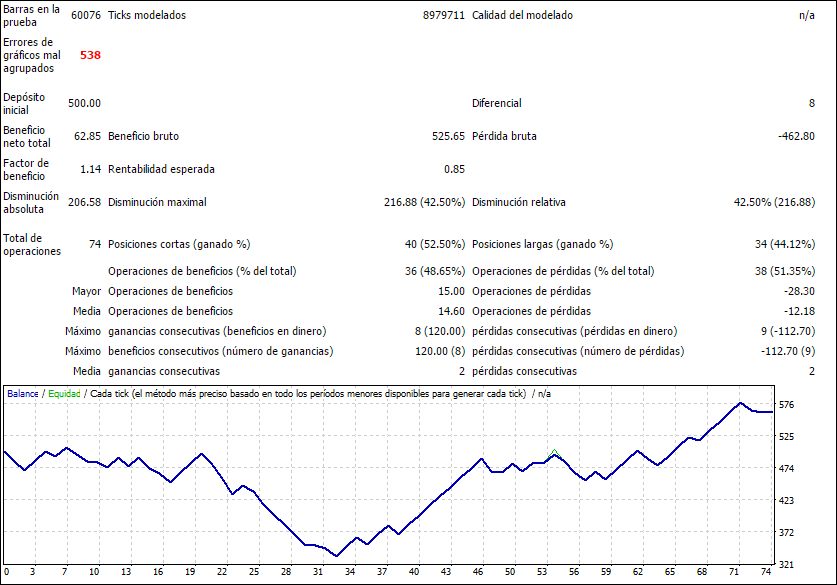Viewport: 837px width, 585px height.
Task: Select the "Disminución maximal" label
Action: pos(157,202)
